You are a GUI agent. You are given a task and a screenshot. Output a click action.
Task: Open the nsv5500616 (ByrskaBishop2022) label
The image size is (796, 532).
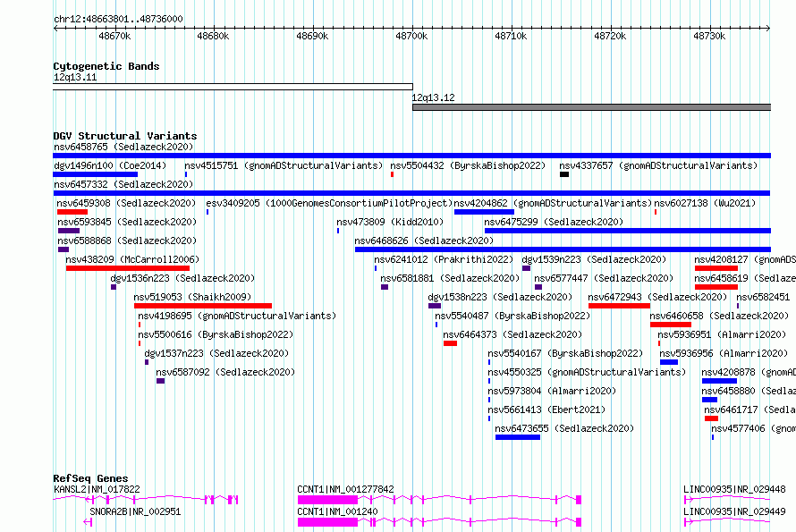click(x=216, y=334)
